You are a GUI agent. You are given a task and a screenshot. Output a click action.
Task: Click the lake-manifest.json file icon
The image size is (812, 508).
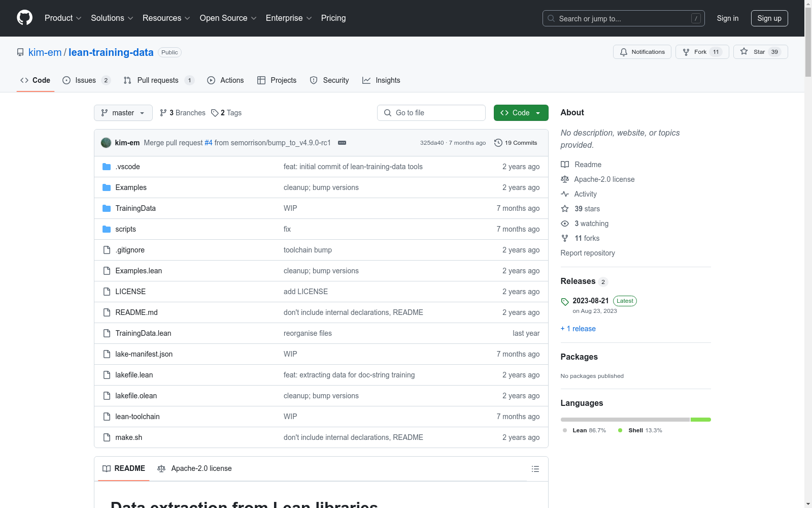click(x=107, y=354)
